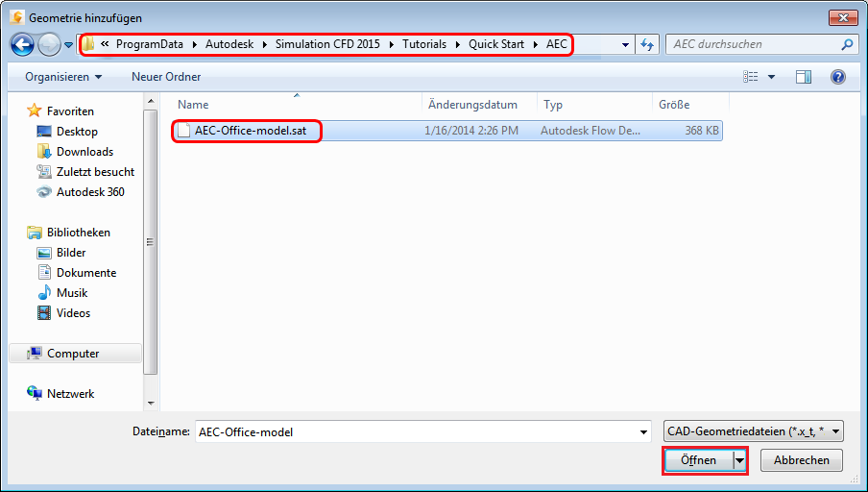Cancel with the Abbrechen button
Screen dimensions: 868x492
point(802,460)
